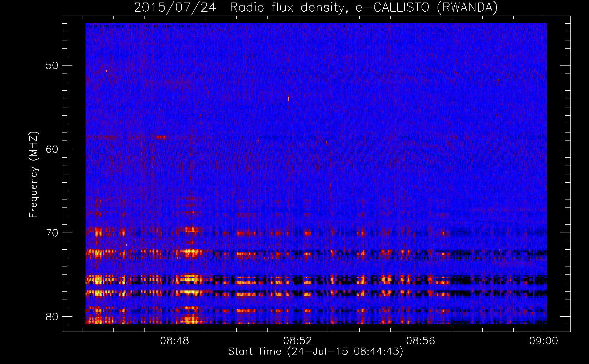Click the 08:56 time tick label

(x=421, y=341)
